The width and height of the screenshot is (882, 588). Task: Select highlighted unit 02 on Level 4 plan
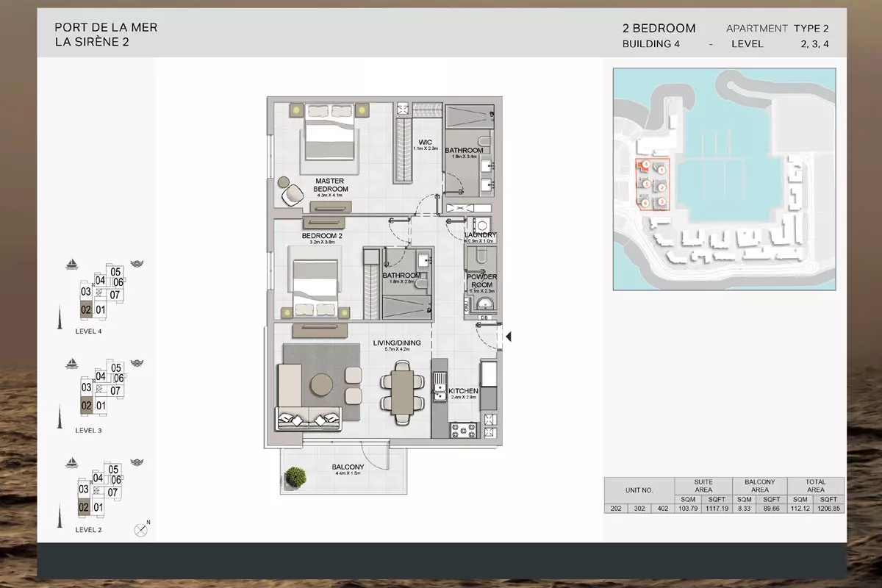click(x=85, y=310)
